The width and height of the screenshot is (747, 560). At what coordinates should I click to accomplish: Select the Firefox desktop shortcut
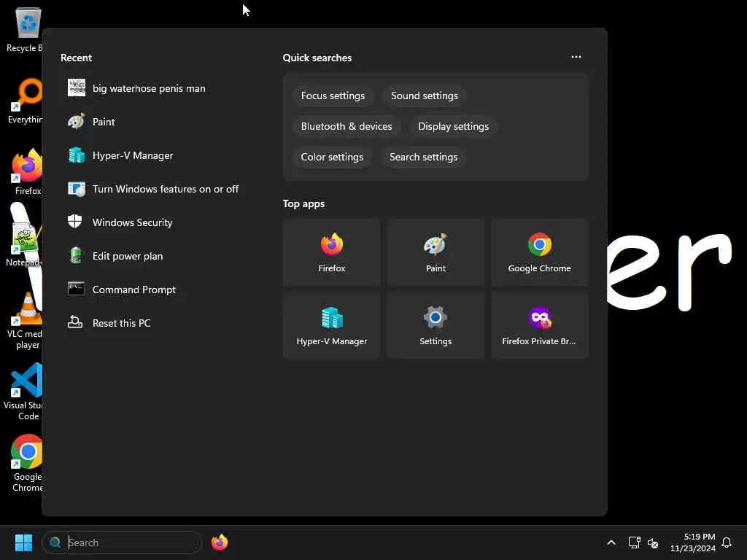pyautogui.click(x=27, y=172)
